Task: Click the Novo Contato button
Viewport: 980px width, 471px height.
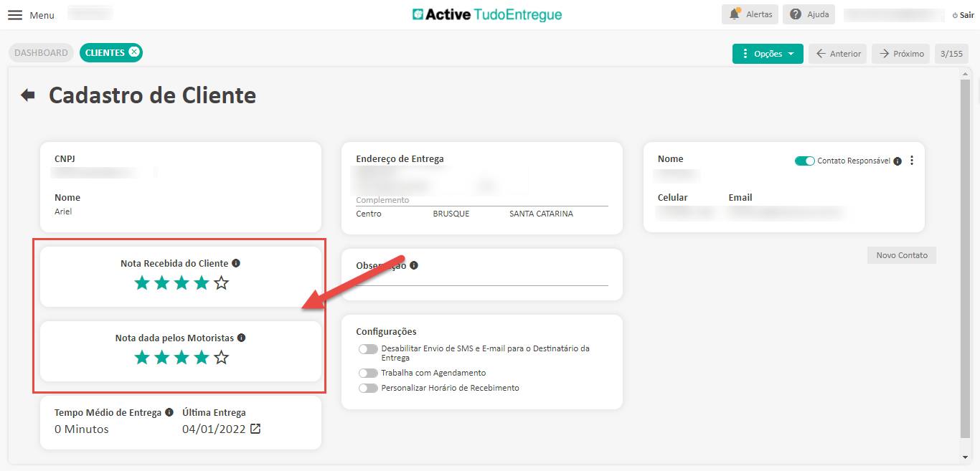Action: [x=901, y=255]
